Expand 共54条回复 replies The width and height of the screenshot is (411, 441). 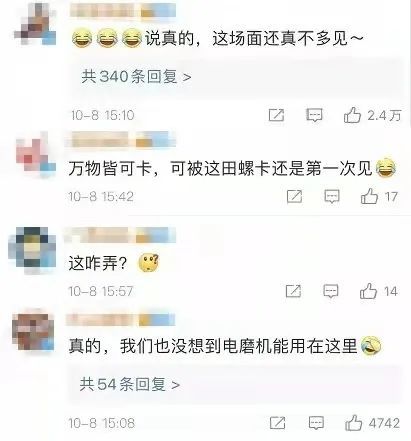(x=130, y=385)
